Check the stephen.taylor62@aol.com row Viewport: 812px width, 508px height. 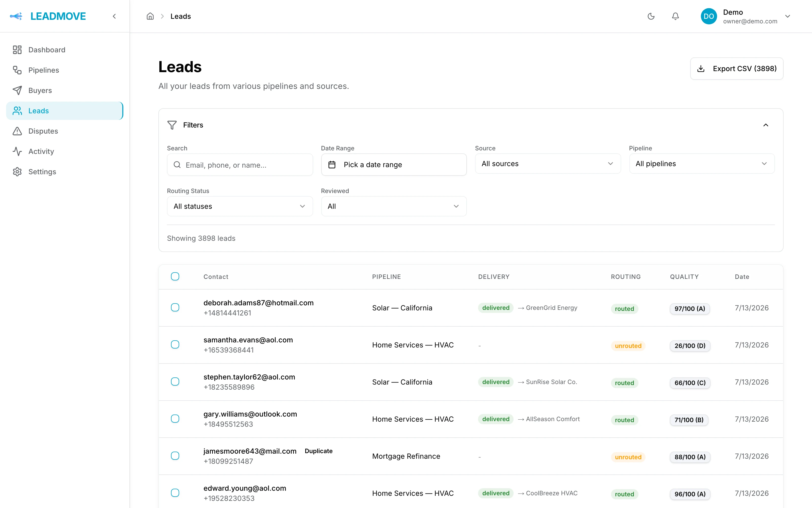click(x=175, y=382)
